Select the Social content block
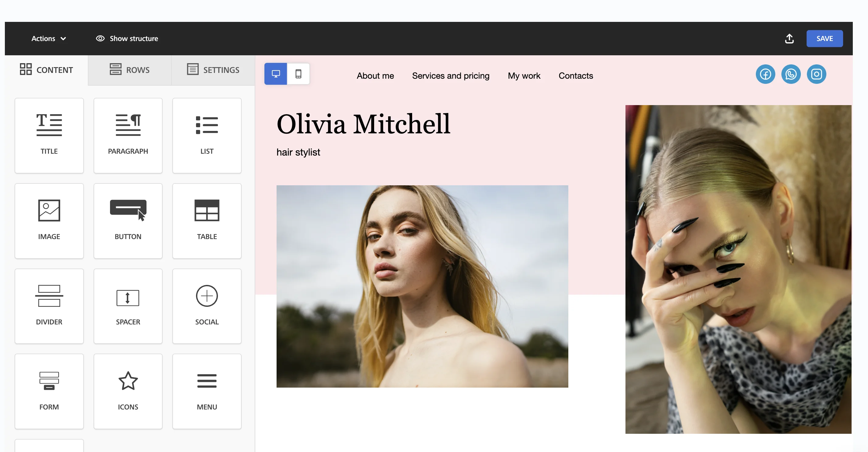Viewport: 868px width, 452px height. (x=207, y=306)
